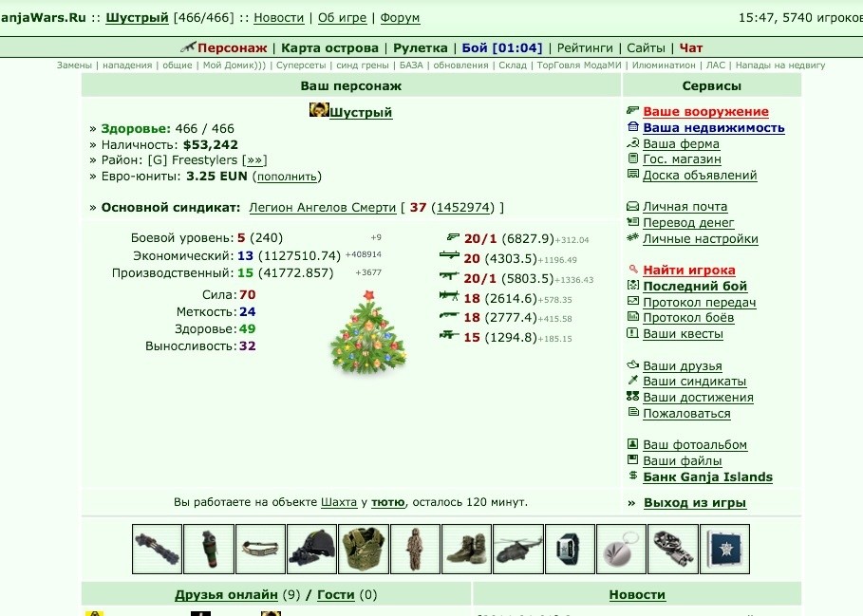Open the night-vision helmet item
The width and height of the screenshot is (863, 616).
[x=312, y=549]
